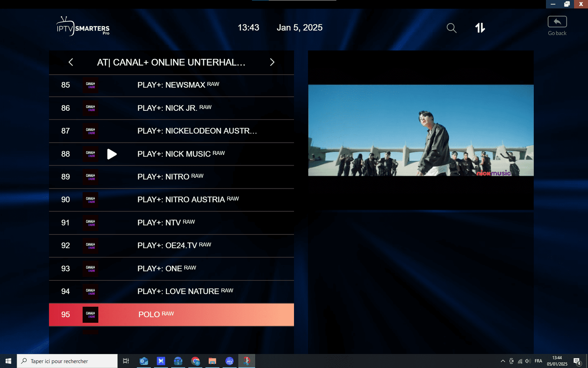Click Canal+ logo of channel 88
The height and width of the screenshot is (368, 588).
point(90,154)
